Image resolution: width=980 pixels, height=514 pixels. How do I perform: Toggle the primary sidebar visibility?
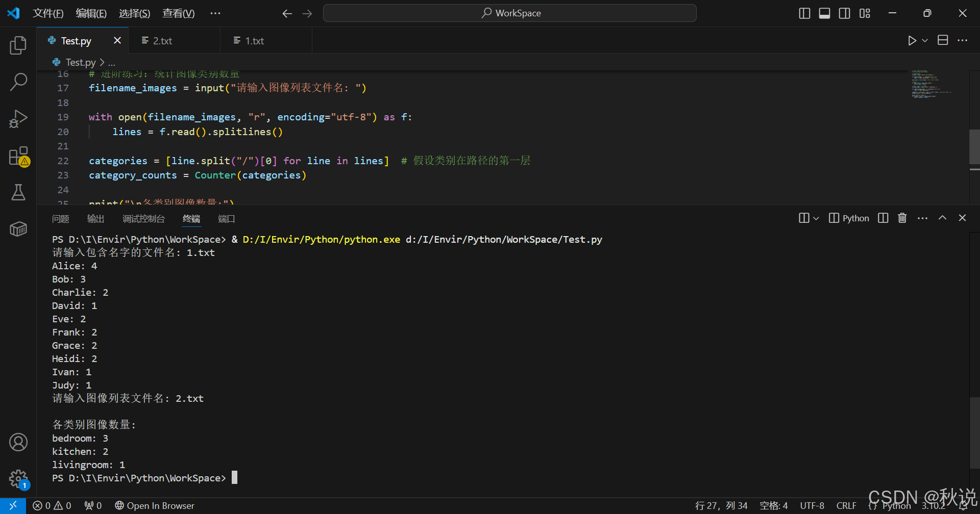tap(804, 13)
